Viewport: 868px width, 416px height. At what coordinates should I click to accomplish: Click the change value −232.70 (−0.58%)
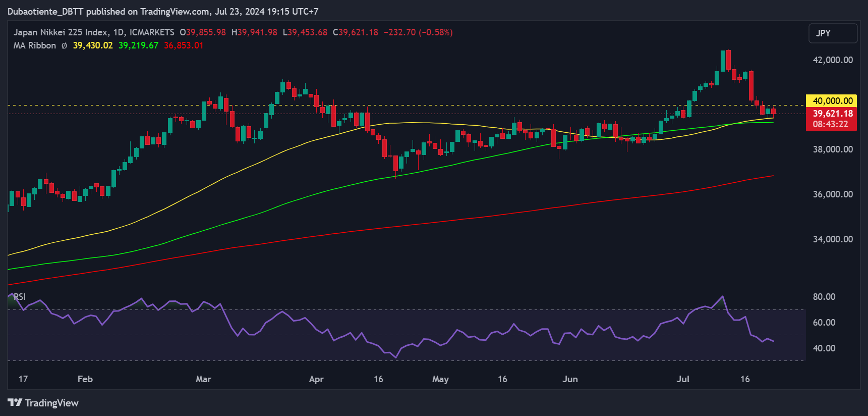(x=418, y=32)
